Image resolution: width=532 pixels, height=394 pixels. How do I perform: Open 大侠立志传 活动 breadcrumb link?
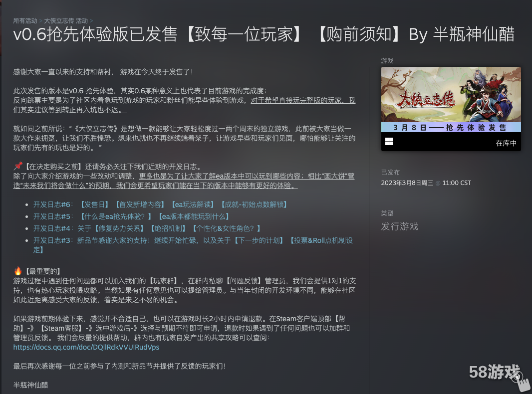point(65,21)
